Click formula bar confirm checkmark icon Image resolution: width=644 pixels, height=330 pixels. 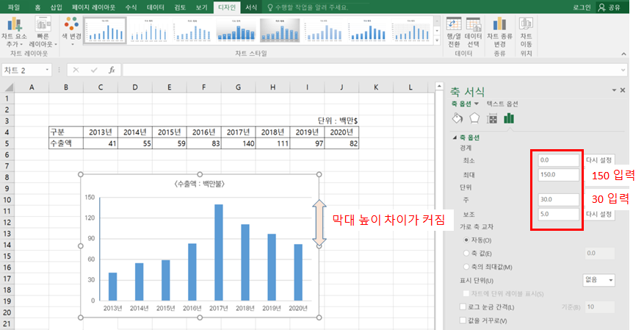coord(94,70)
